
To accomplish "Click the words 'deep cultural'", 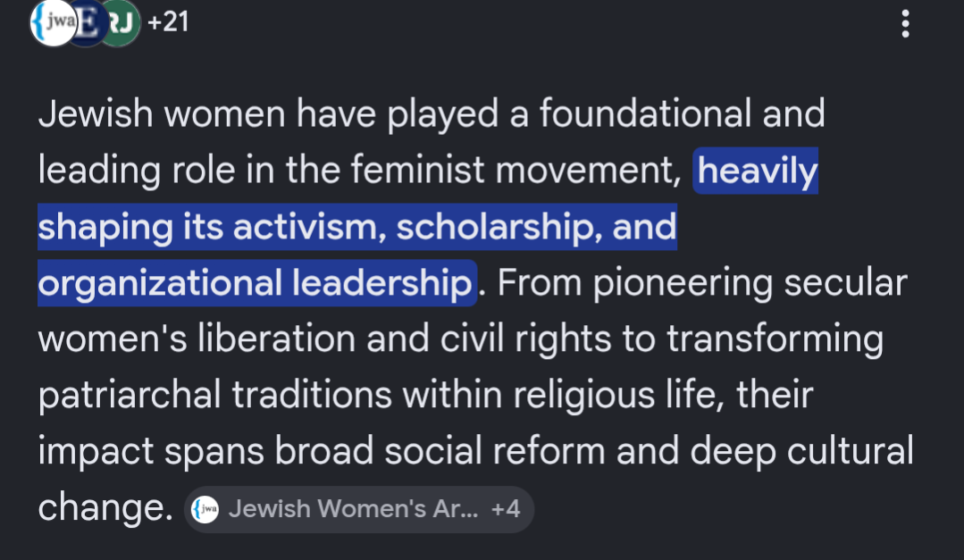I will coord(801,451).
